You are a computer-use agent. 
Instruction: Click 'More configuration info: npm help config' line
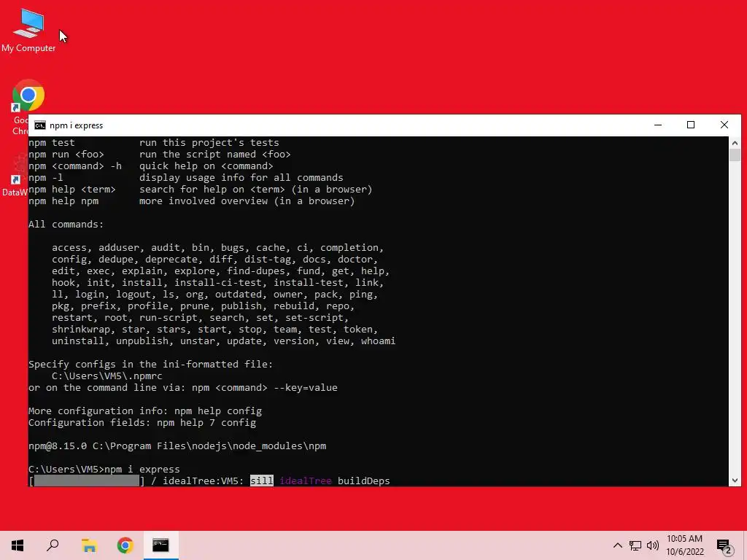145,411
